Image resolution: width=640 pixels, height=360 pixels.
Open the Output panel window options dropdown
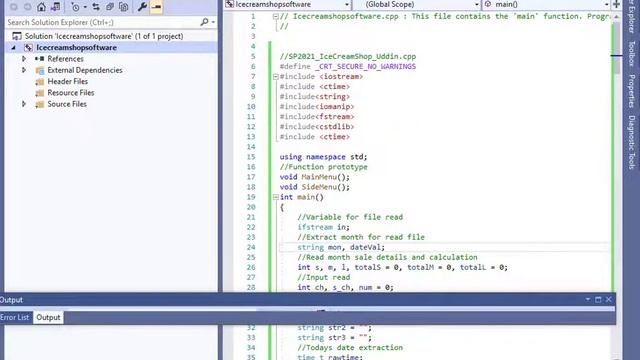pyautogui.click(x=587, y=300)
